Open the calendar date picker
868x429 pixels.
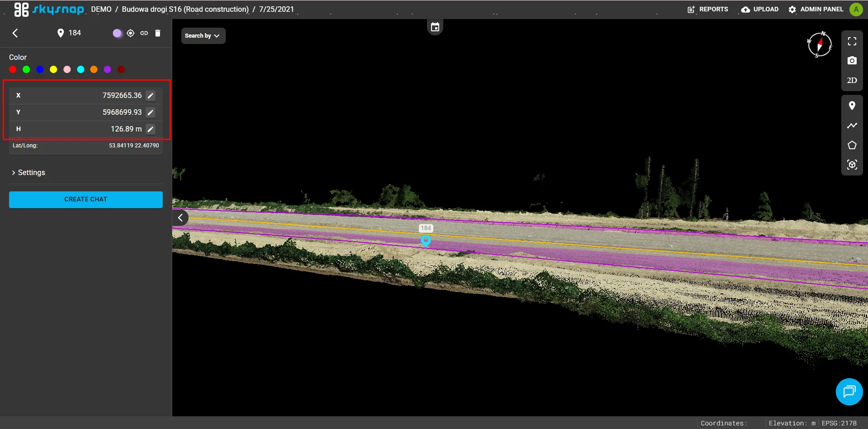[435, 27]
